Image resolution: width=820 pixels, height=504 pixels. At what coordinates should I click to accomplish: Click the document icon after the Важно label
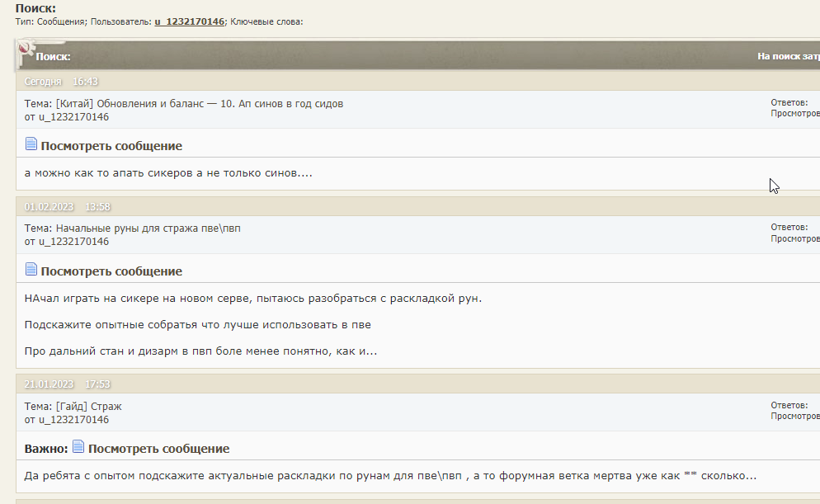(x=78, y=447)
